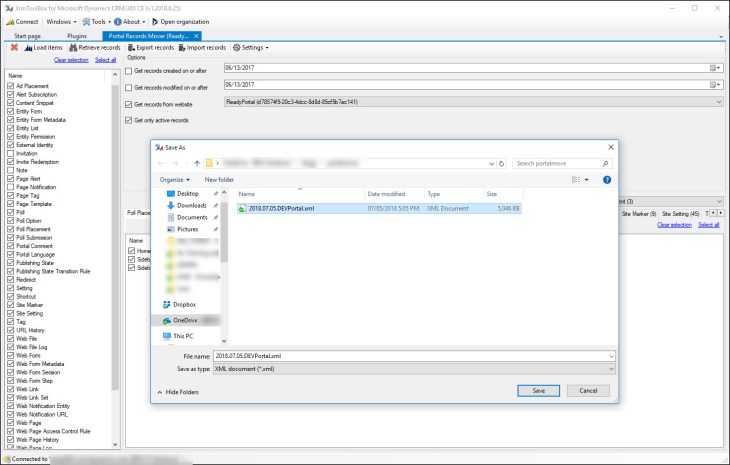Click Import records in the toolbar
The image size is (730, 465).
tap(202, 47)
